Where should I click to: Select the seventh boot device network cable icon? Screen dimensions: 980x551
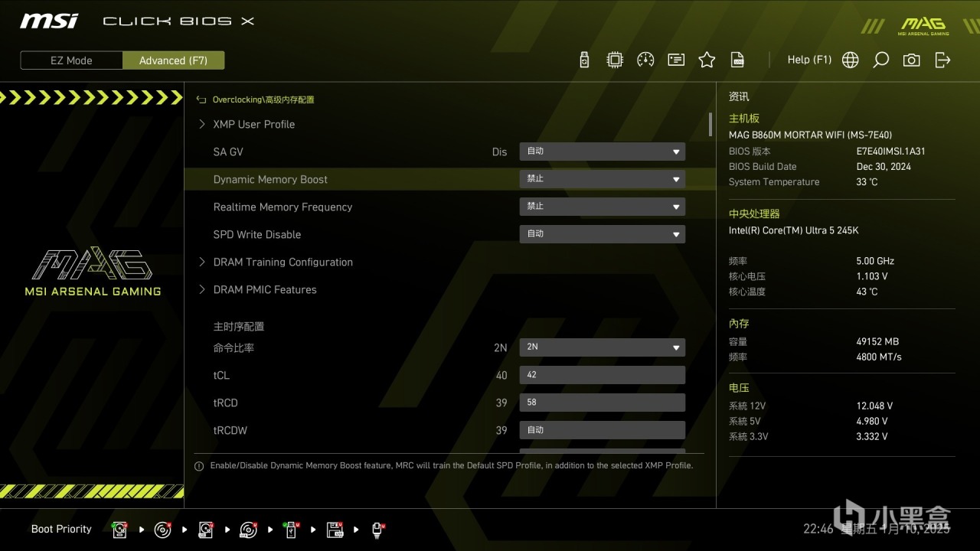[x=377, y=530]
